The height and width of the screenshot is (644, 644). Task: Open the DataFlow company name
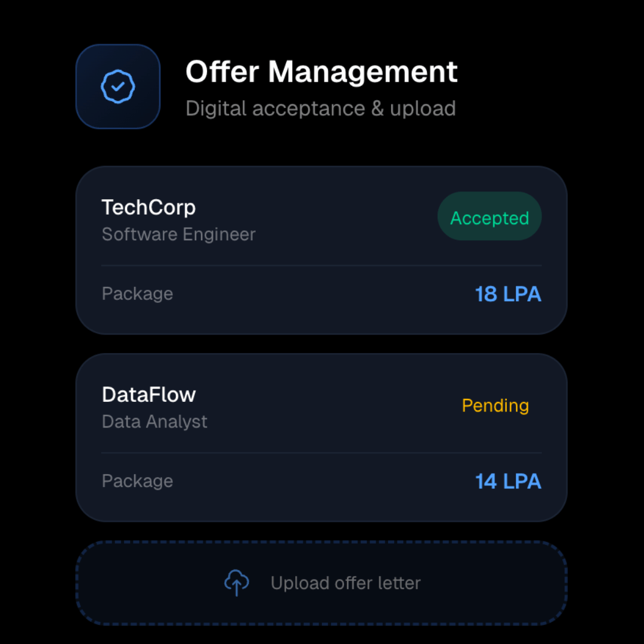tap(148, 395)
